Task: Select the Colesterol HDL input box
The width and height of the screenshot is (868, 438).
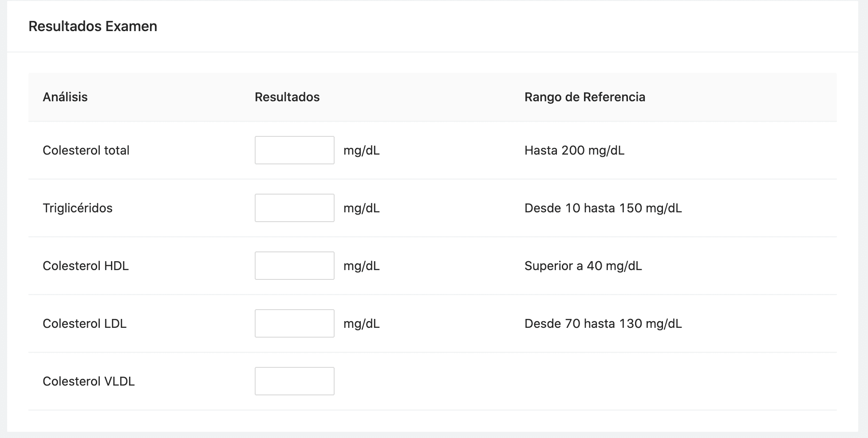Action: pos(294,266)
